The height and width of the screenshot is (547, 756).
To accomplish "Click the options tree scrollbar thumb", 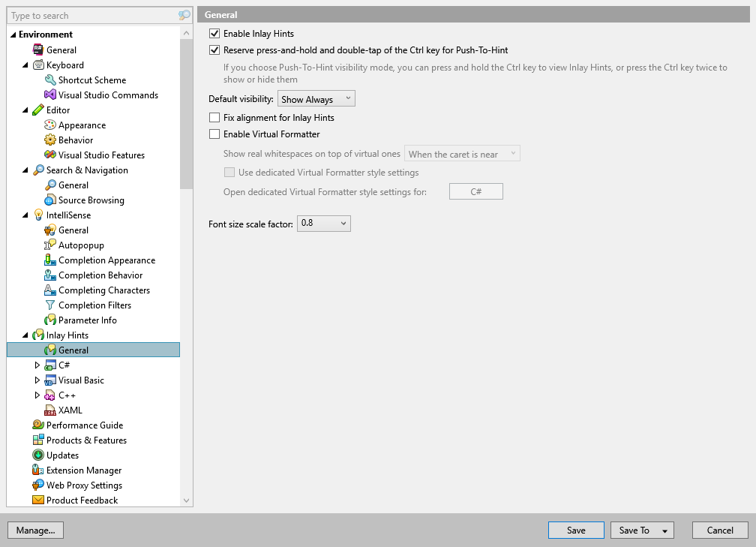I will (x=186, y=114).
